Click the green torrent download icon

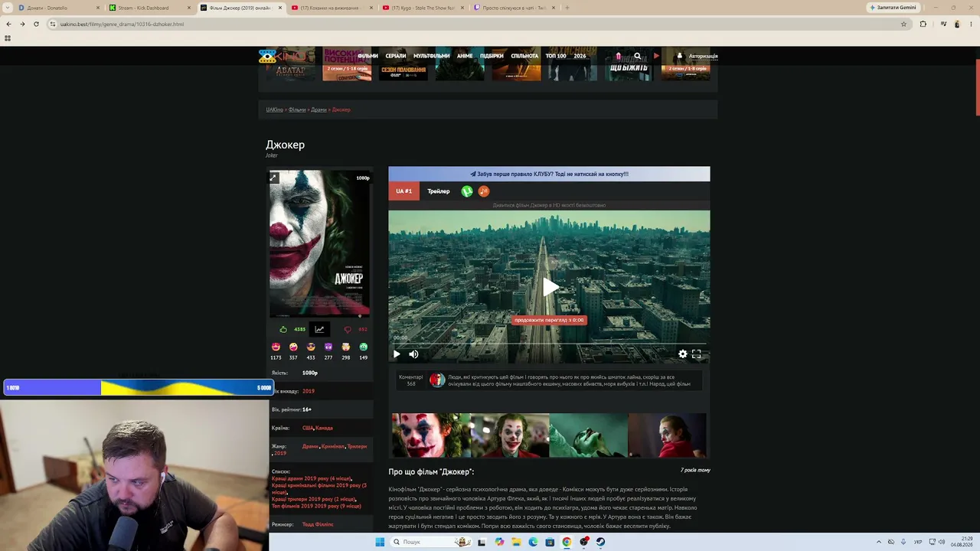click(467, 191)
